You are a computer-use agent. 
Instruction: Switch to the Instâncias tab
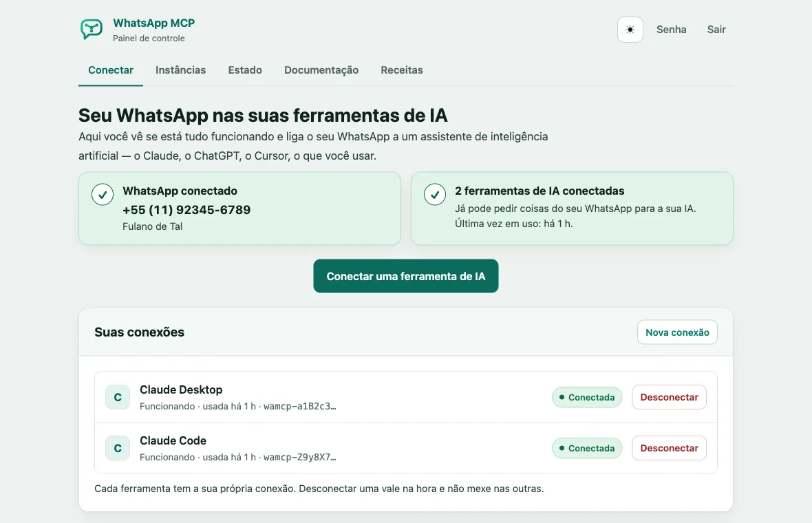(181, 70)
